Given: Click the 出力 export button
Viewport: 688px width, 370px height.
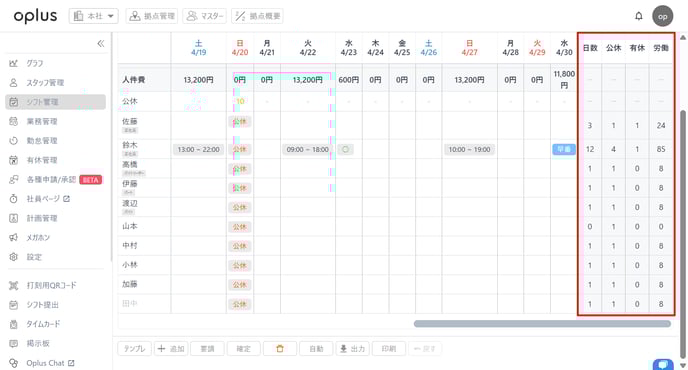Looking at the screenshot, I should click(352, 348).
